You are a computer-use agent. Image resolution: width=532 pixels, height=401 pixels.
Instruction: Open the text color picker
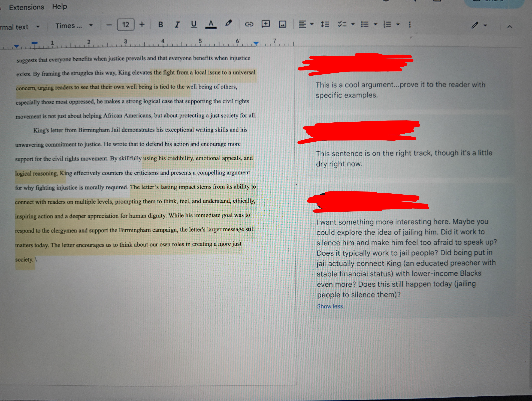211,24
